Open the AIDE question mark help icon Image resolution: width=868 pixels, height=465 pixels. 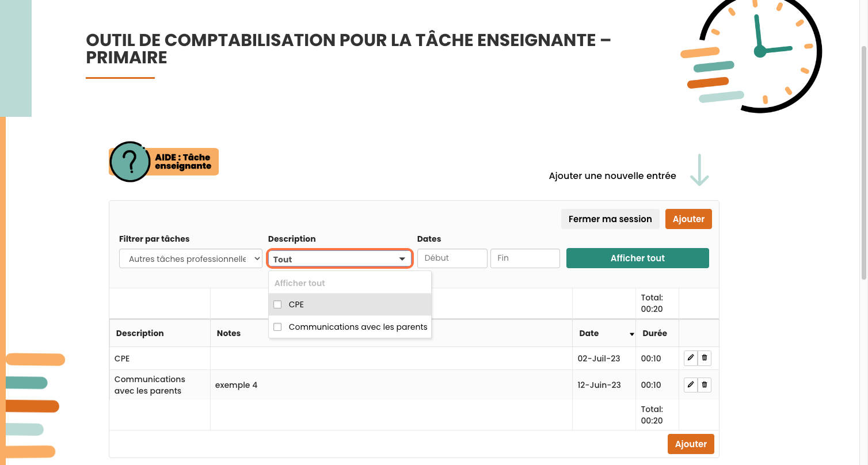click(x=130, y=162)
